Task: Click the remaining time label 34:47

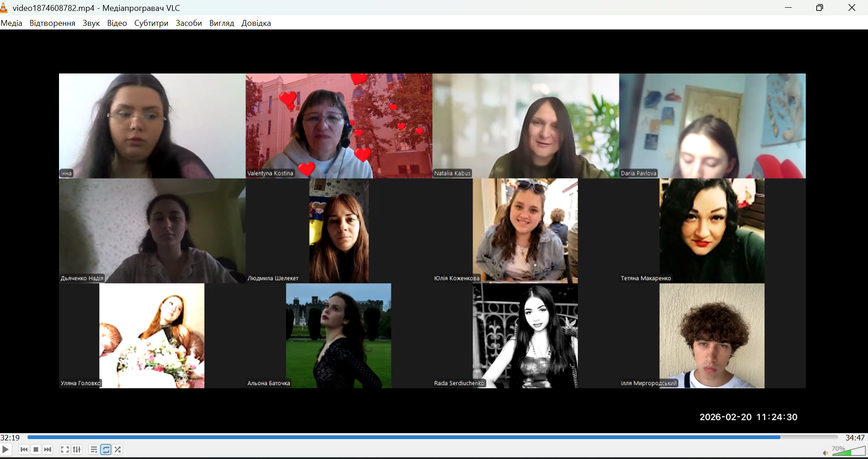Action: click(x=855, y=438)
